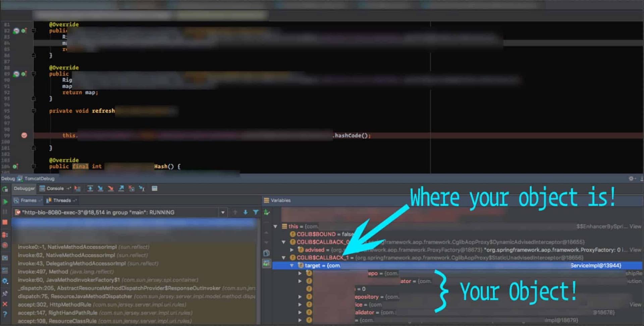Click the Force Step Into icon
644x326 pixels.
[111, 188]
